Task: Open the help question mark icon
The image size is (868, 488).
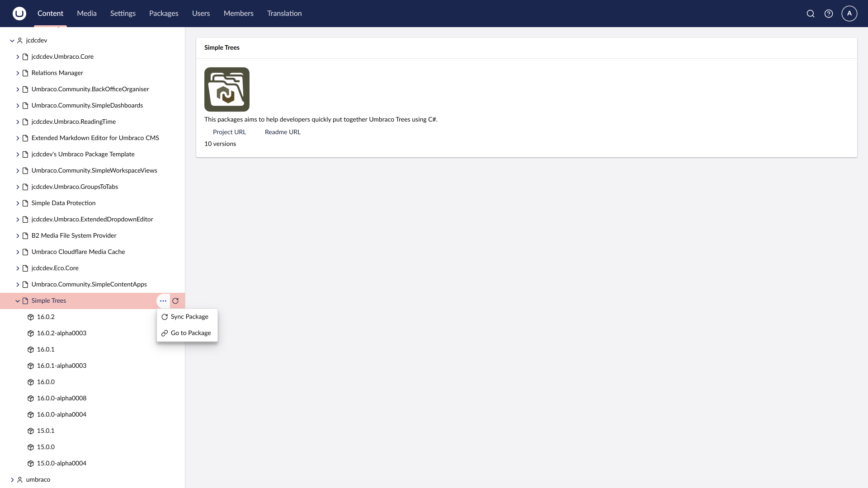Action: [x=829, y=14]
